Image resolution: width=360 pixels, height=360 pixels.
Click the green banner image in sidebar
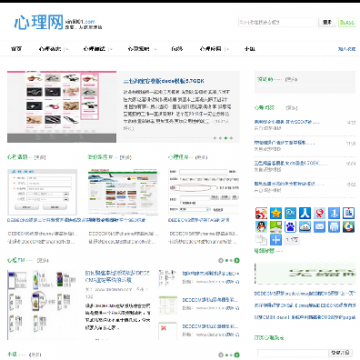305,274
